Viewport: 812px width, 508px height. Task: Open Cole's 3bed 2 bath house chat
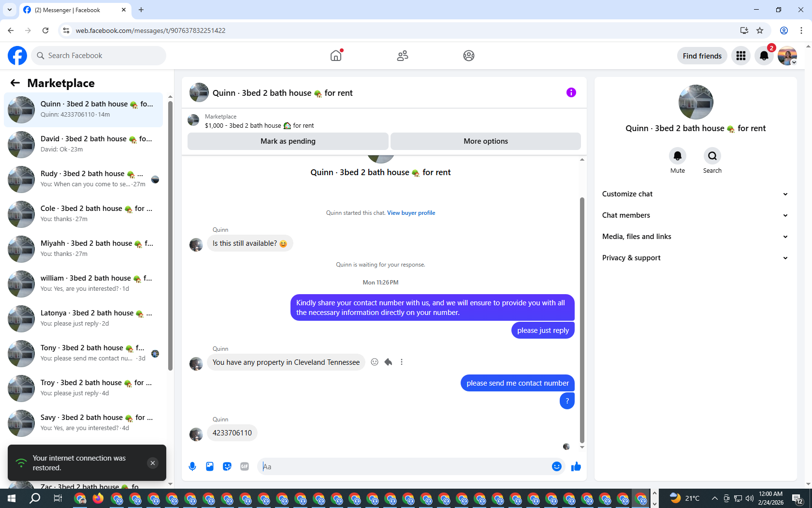point(83,214)
